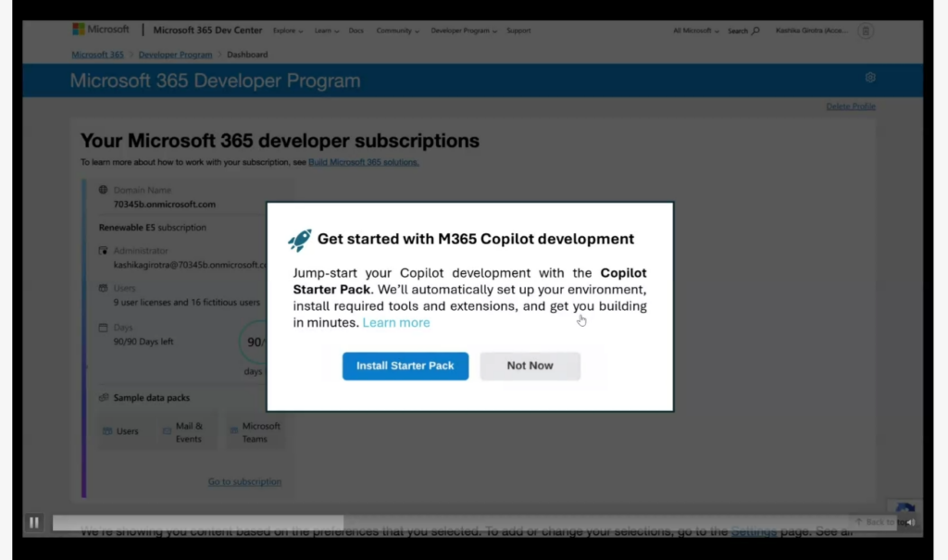Click the user profile avatar icon
Image resolution: width=948 pixels, height=560 pixels.
point(866,31)
